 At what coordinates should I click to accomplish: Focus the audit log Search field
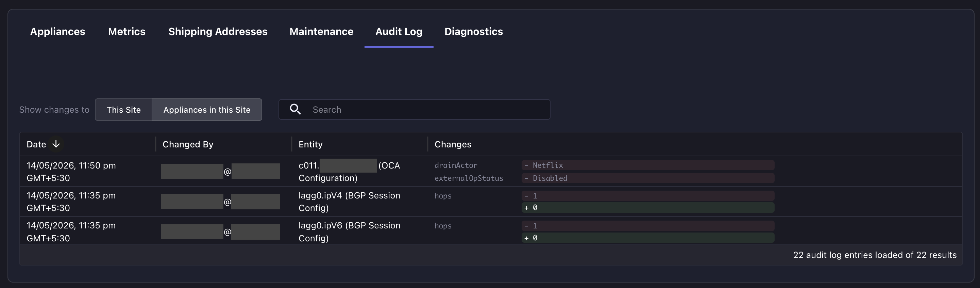click(414, 110)
